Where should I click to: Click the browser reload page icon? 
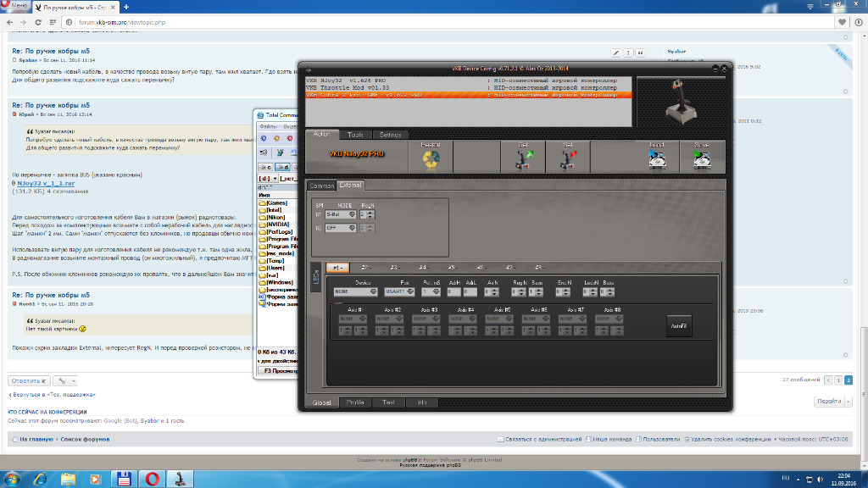tap(42, 20)
